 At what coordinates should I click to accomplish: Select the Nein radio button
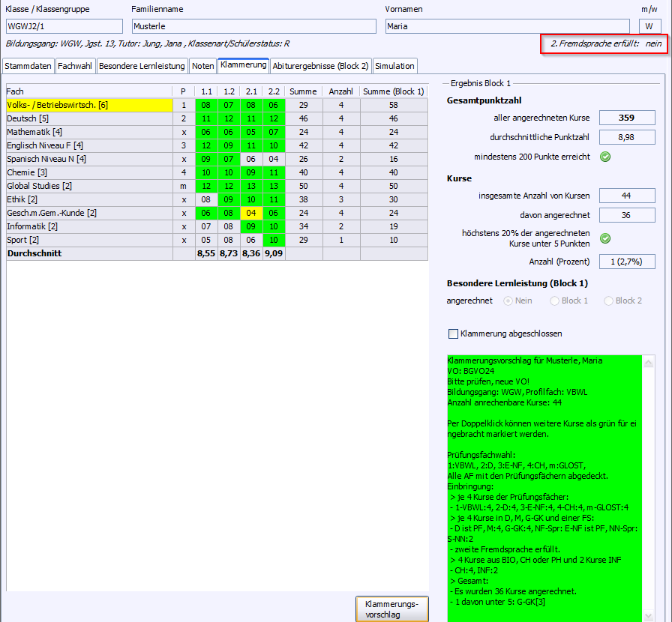pyautogui.click(x=508, y=301)
